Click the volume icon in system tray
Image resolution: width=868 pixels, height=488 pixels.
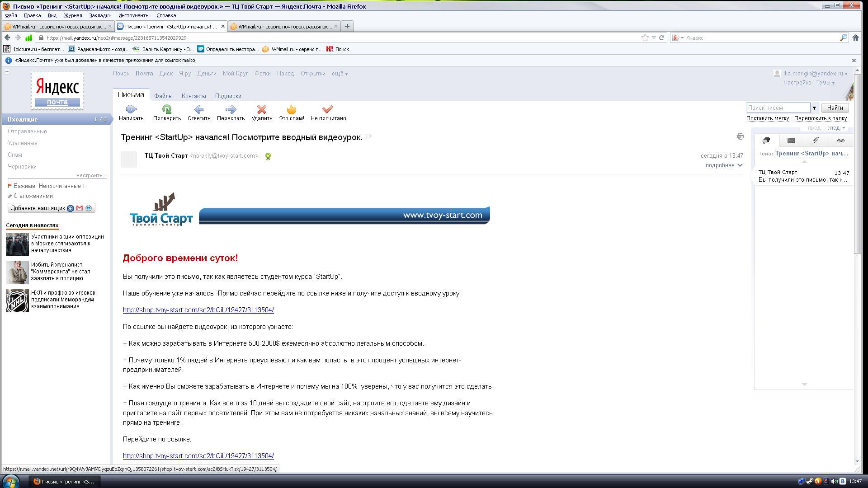834,481
